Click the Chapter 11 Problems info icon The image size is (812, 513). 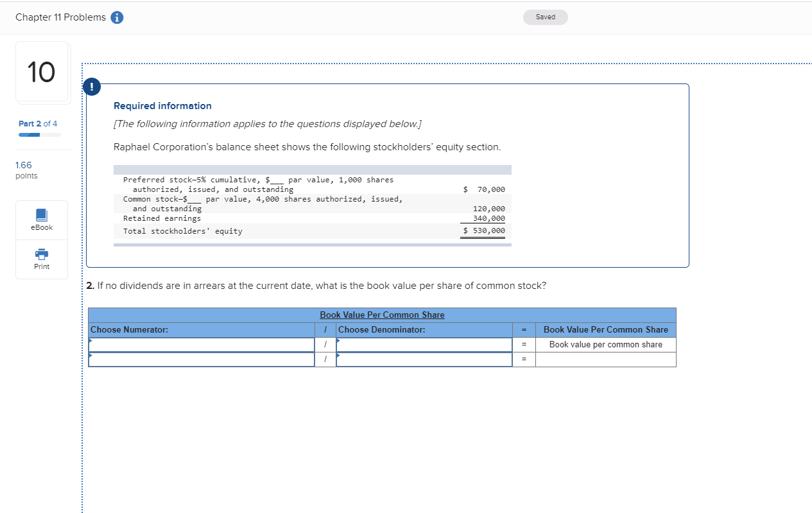117,18
